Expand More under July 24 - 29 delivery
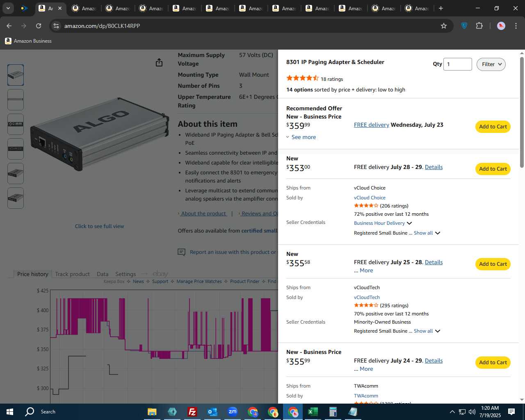The image size is (525, 420). [366, 369]
